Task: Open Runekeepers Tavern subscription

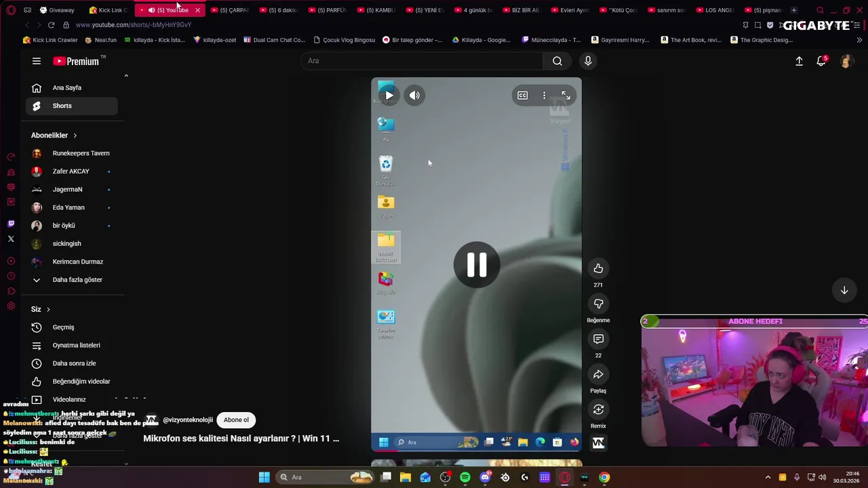Action: (72, 153)
